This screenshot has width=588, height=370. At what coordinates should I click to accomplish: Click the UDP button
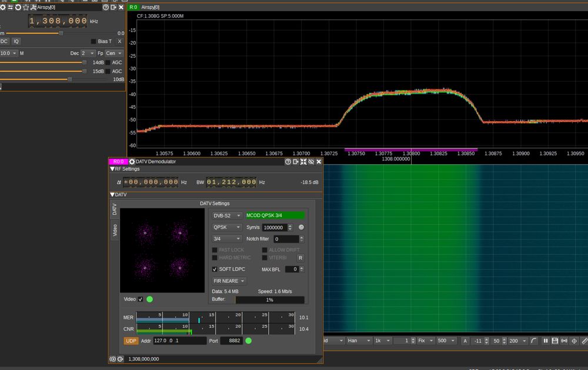(x=131, y=341)
